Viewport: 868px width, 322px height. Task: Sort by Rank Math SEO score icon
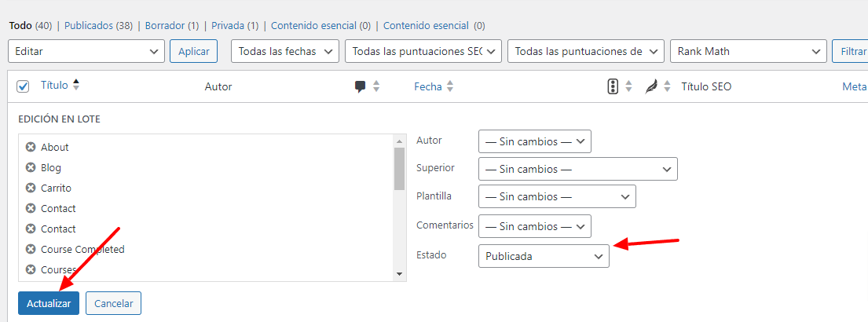click(x=620, y=86)
